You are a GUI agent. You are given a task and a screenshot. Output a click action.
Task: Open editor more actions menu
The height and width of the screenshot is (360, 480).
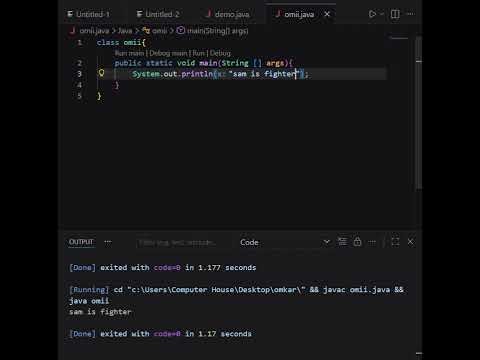coord(411,14)
